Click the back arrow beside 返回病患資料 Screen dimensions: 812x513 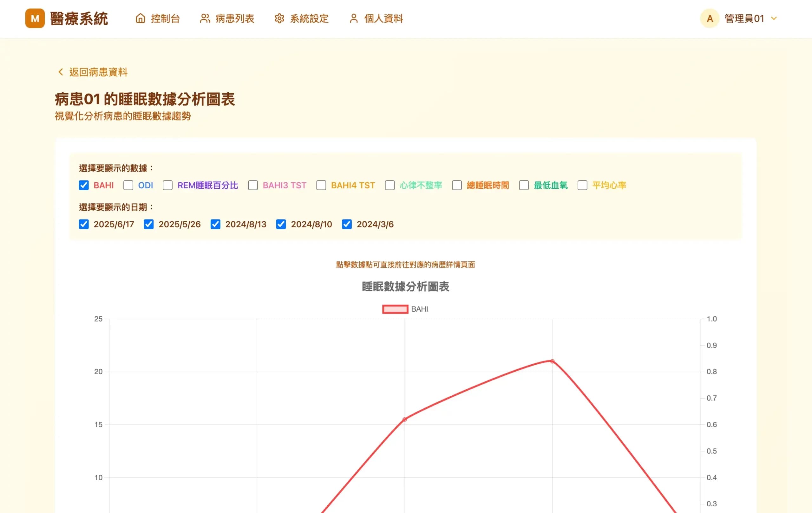tap(60, 72)
